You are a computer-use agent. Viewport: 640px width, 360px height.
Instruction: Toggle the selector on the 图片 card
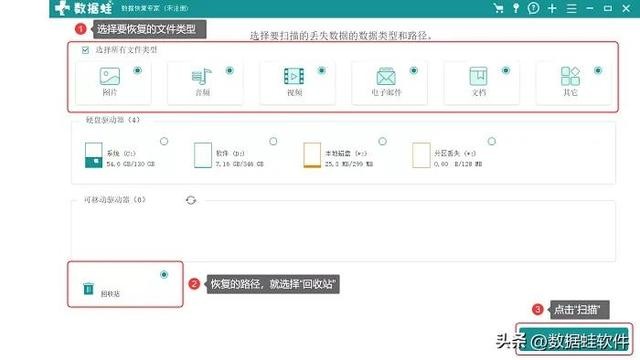138,71
